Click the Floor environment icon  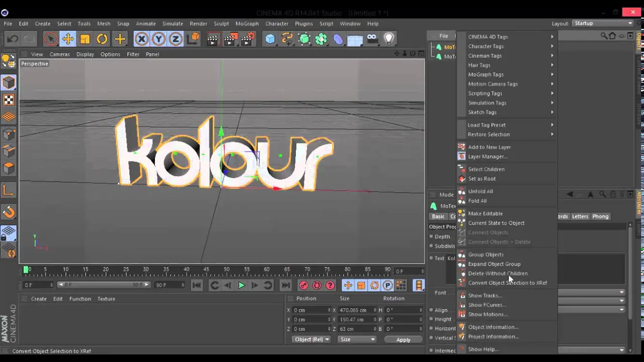point(355,39)
